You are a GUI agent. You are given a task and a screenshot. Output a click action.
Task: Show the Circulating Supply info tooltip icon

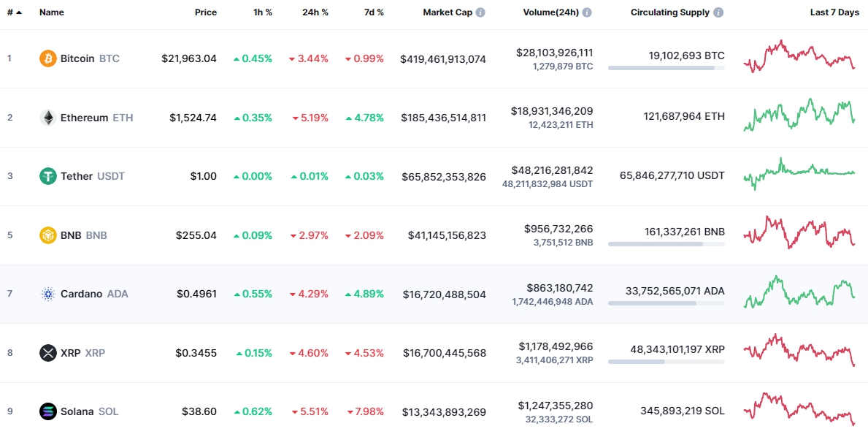[718, 12]
